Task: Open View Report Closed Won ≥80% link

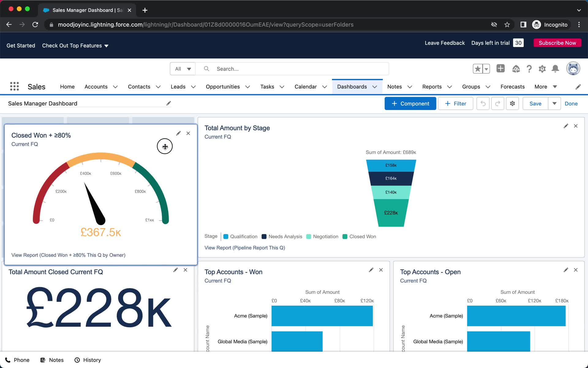Action: pyautogui.click(x=68, y=255)
